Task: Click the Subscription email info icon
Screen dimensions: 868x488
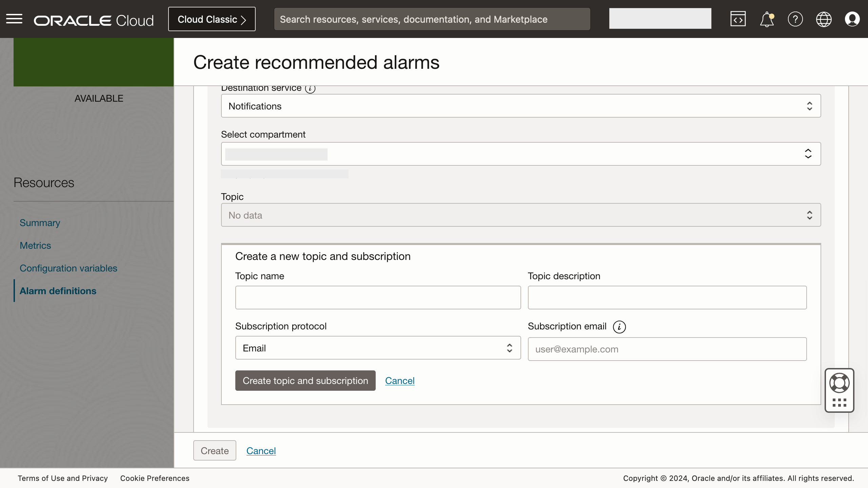Action: pyautogui.click(x=619, y=327)
